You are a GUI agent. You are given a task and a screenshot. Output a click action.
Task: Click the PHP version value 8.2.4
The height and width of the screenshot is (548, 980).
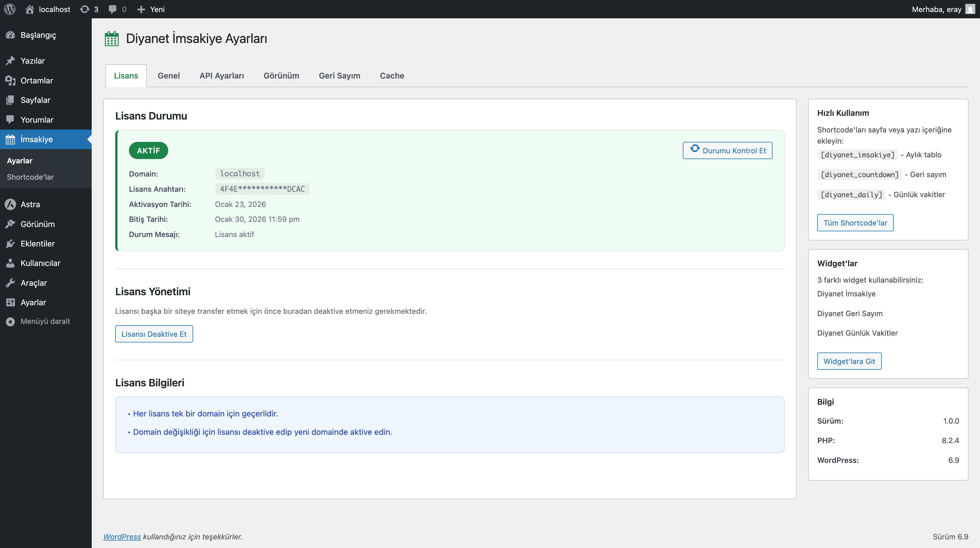[950, 440]
